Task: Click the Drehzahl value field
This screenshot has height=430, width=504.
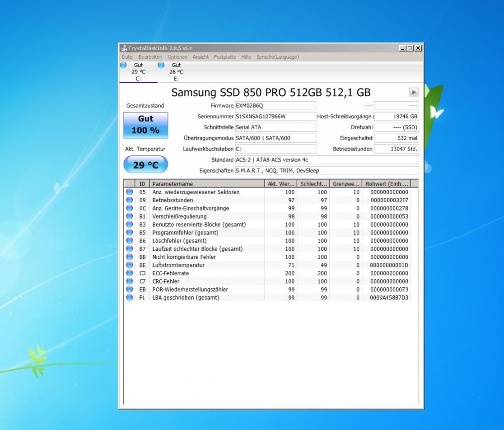Action: click(x=397, y=127)
